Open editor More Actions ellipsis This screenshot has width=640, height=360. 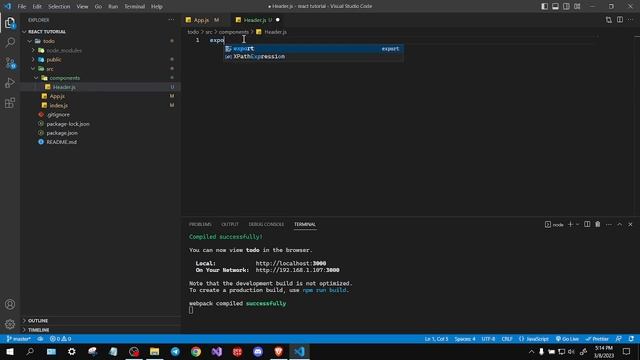coord(631,20)
